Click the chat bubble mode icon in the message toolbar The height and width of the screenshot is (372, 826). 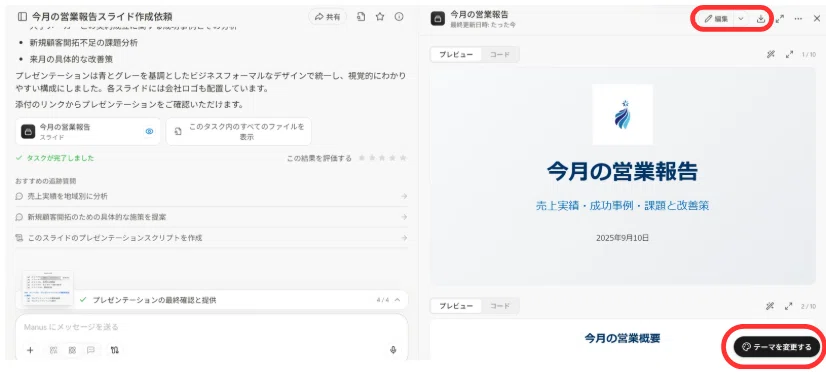coord(91,350)
